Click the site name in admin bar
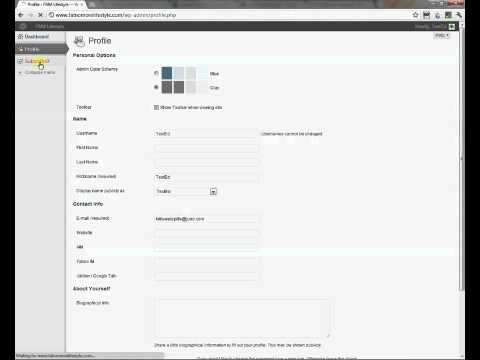The width and height of the screenshot is (480, 360). [49, 26]
